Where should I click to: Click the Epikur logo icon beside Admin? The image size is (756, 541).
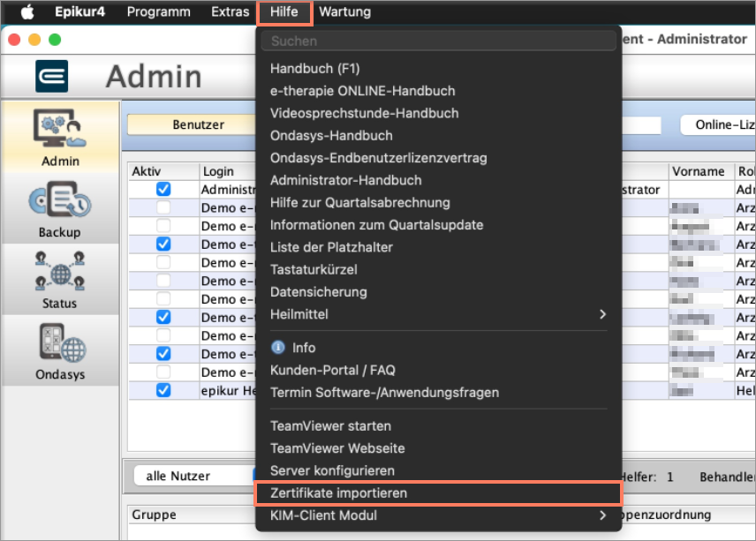pos(51,76)
